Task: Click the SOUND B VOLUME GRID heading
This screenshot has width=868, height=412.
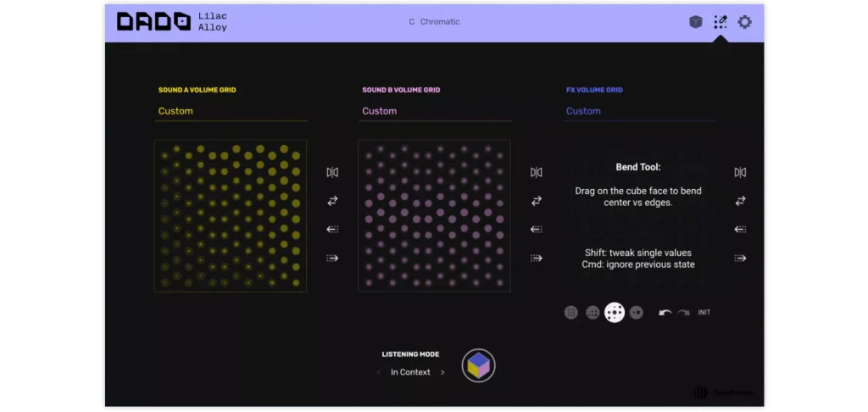Action: click(401, 90)
